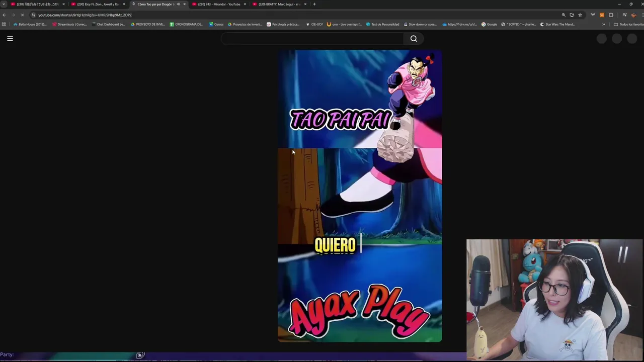644x362 pixels.
Task: Open CRONOGRAMA DE... bookmark
Action: (x=187, y=24)
